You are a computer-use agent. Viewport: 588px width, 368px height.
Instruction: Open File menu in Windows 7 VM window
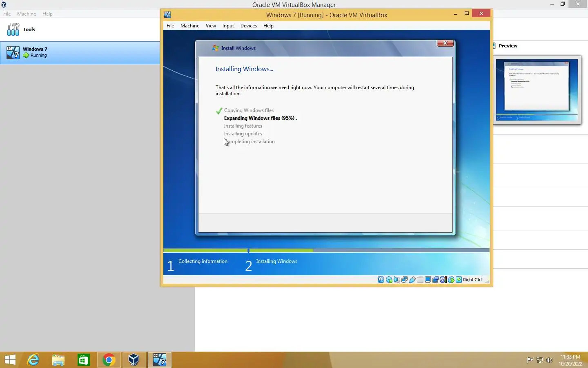tap(170, 25)
